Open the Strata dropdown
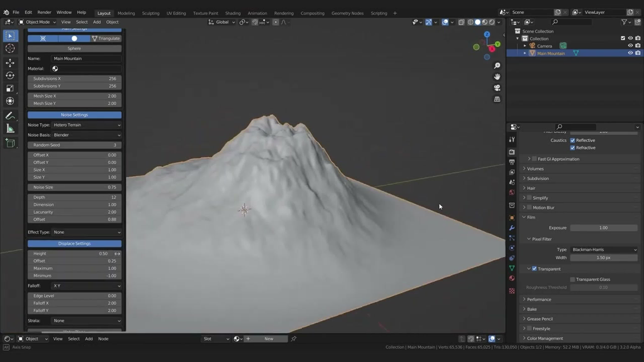 pos(86,321)
